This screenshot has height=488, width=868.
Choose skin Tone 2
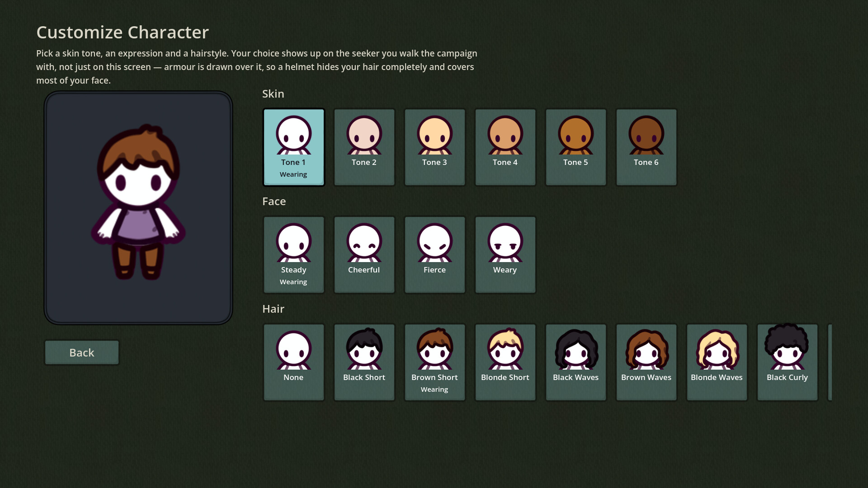pyautogui.click(x=364, y=147)
